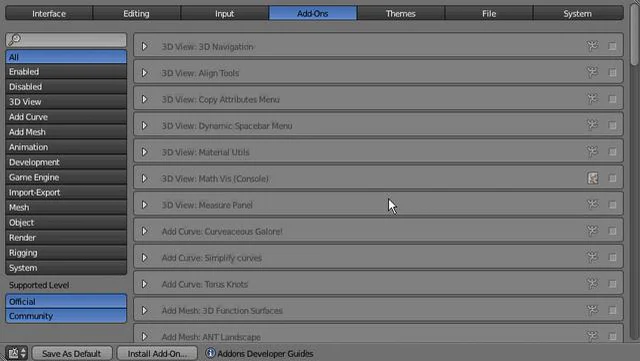The image size is (640, 361).
Task: Expand the Dynamic Spacebar Menu add-on details
Action: 144,125
